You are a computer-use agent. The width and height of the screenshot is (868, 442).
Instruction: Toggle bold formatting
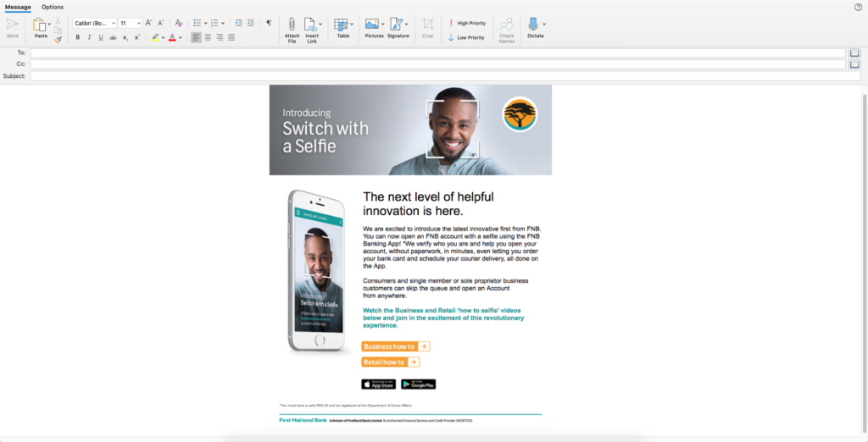click(77, 38)
